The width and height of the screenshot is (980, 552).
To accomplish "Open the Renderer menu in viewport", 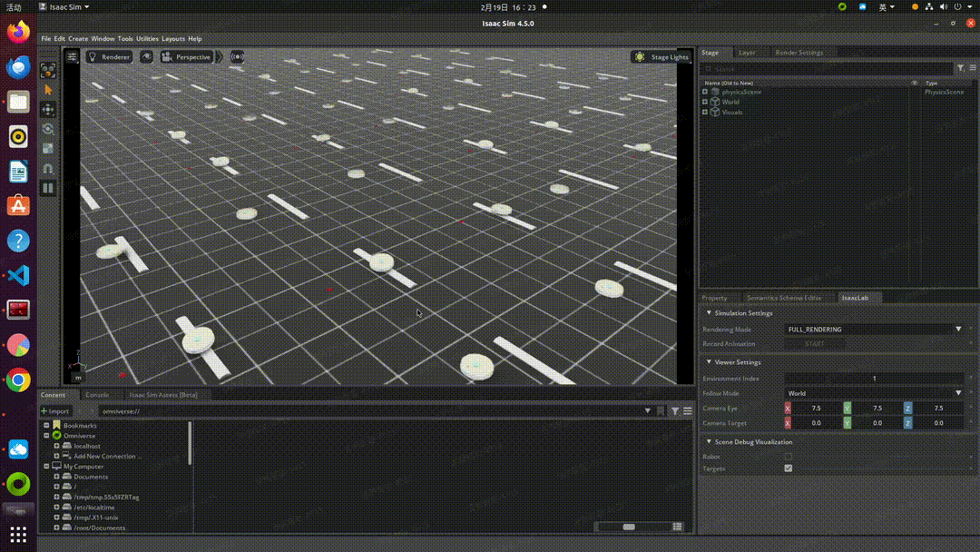I will [110, 57].
